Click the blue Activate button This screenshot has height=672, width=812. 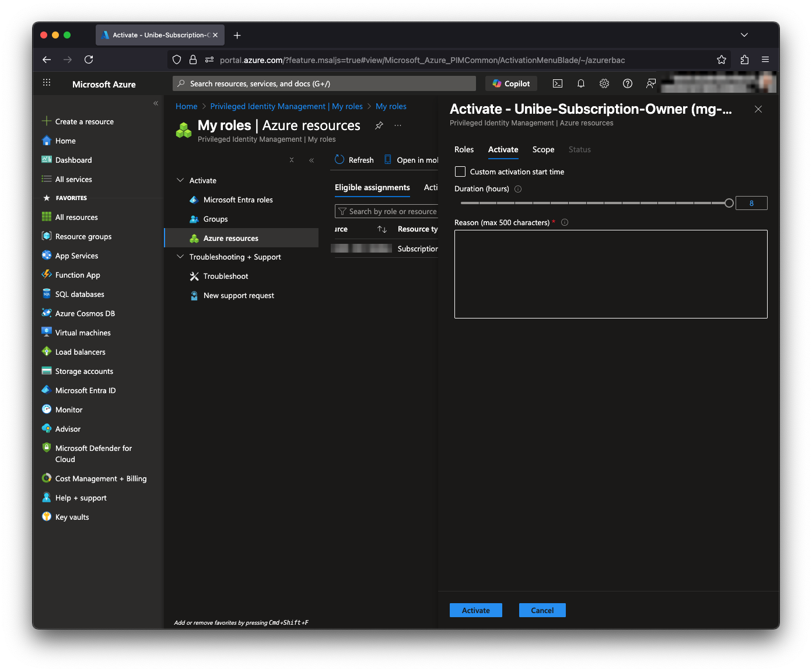pyautogui.click(x=475, y=610)
